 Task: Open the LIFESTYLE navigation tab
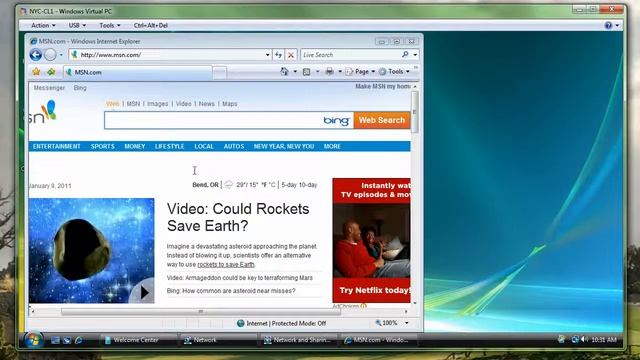click(x=169, y=147)
